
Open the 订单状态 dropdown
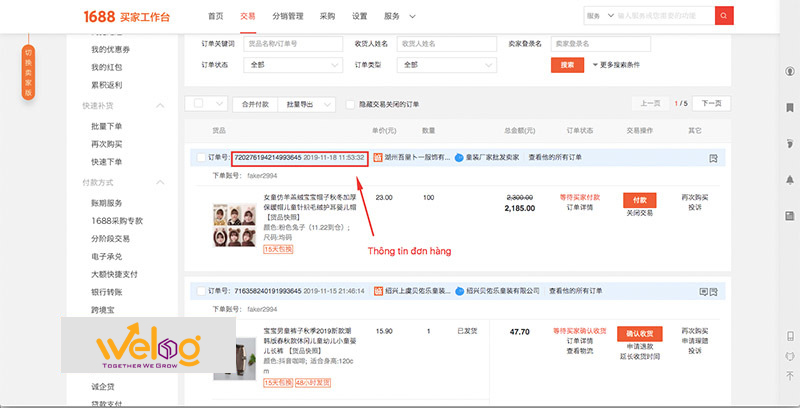pos(293,65)
